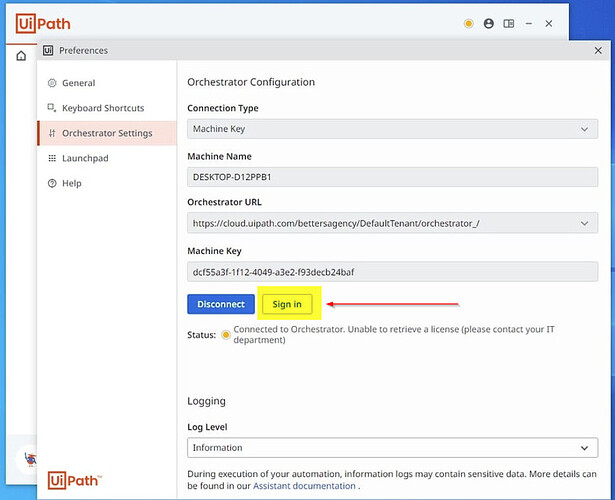Click the Machine Name field
This screenshot has height=500, width=615.
pos(393,177)
